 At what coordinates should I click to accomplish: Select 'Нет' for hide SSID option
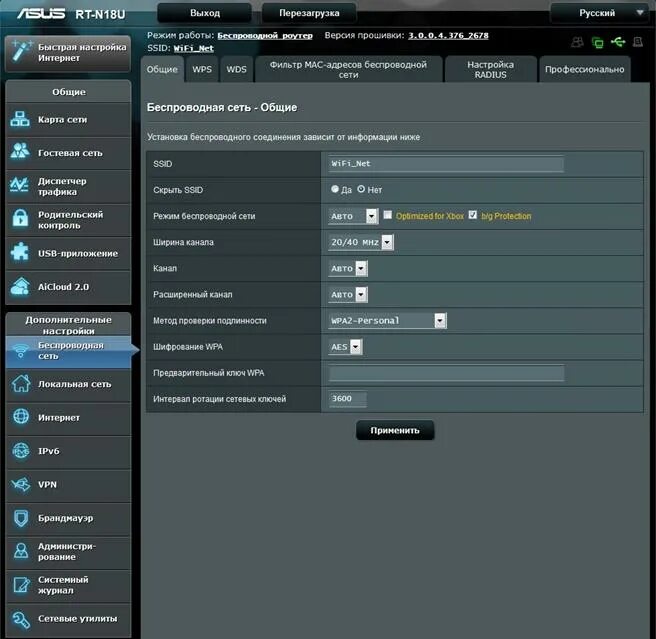click(361, 189)
